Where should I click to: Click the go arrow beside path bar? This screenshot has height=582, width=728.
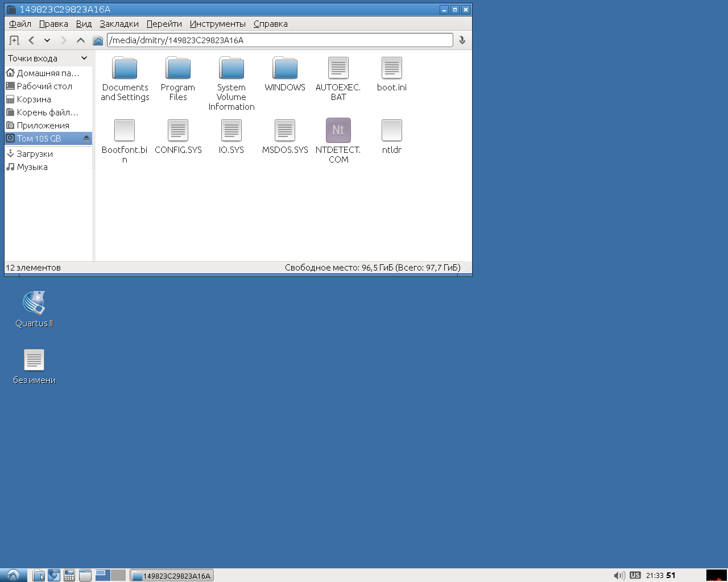[x=462, y=40]
